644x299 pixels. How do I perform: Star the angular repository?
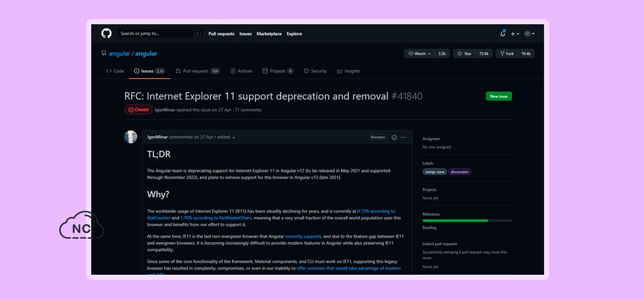click(x=464, y=54)
